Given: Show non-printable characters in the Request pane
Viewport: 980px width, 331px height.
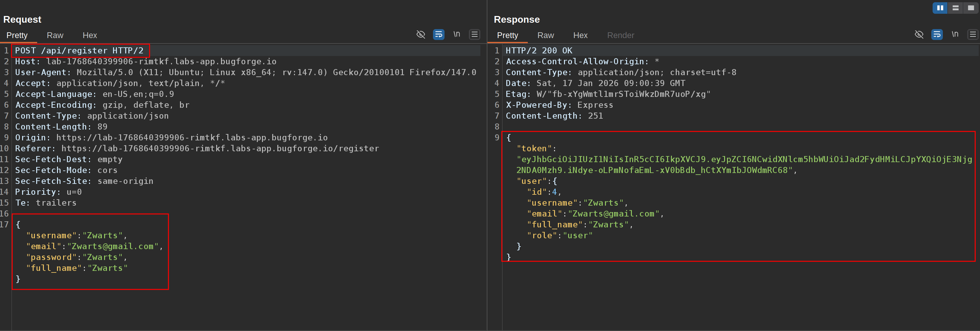Looking at the screenshot, I should coord(456,34).
